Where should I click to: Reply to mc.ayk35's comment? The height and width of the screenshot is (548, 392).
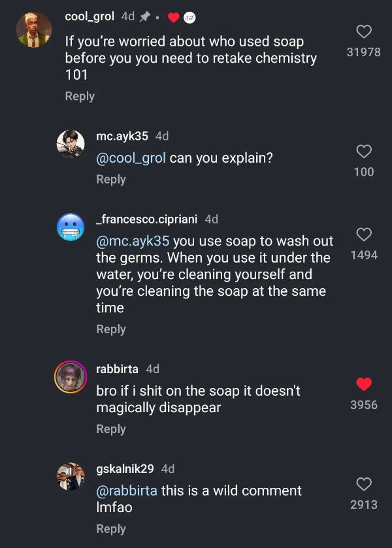click(x=111, y=179)
